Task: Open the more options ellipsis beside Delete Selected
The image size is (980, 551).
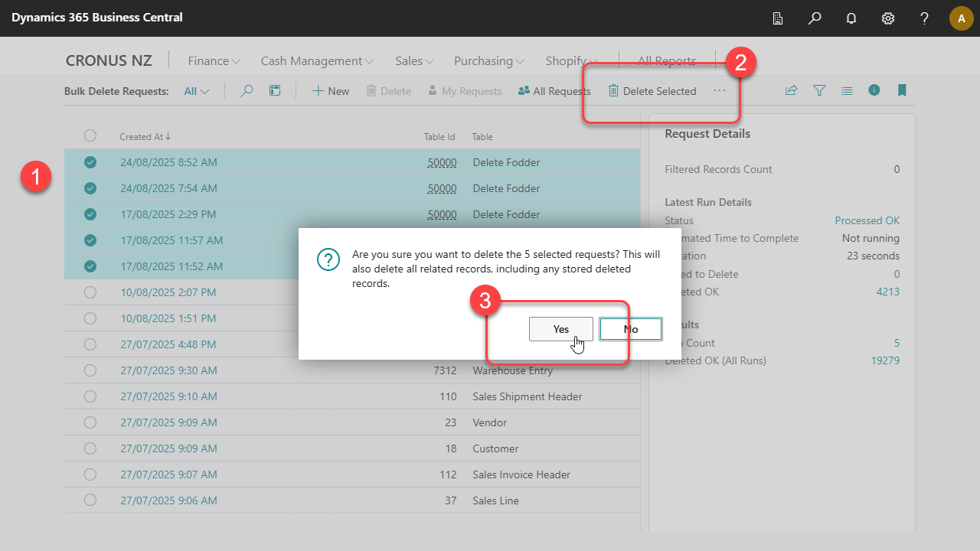Action: [x=719, y=90]
